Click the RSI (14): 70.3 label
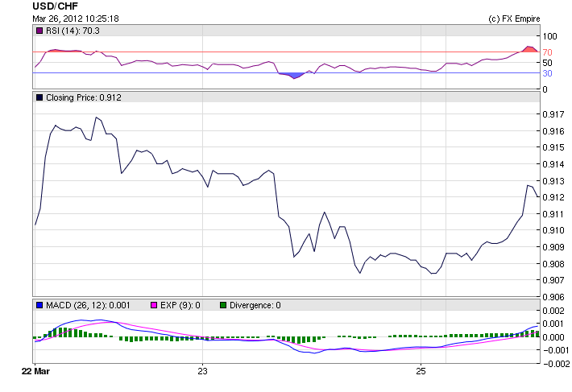572x392 pixels. 73,31
